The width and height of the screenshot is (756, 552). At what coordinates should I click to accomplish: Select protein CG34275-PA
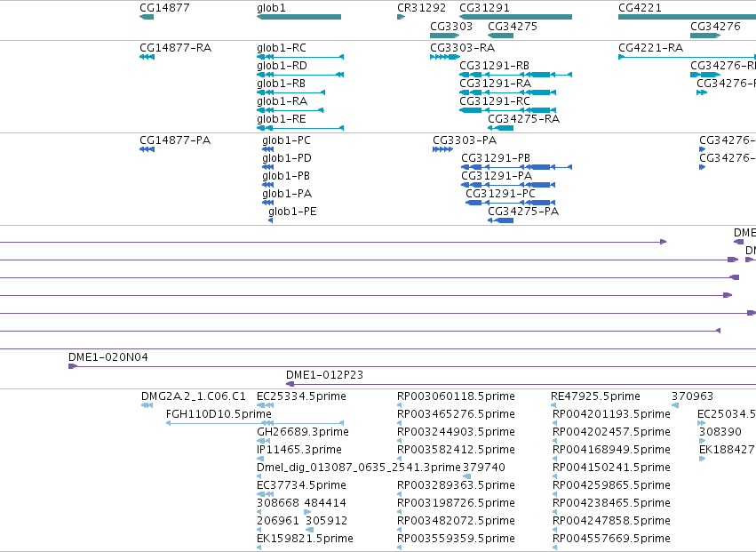[523, 212]
